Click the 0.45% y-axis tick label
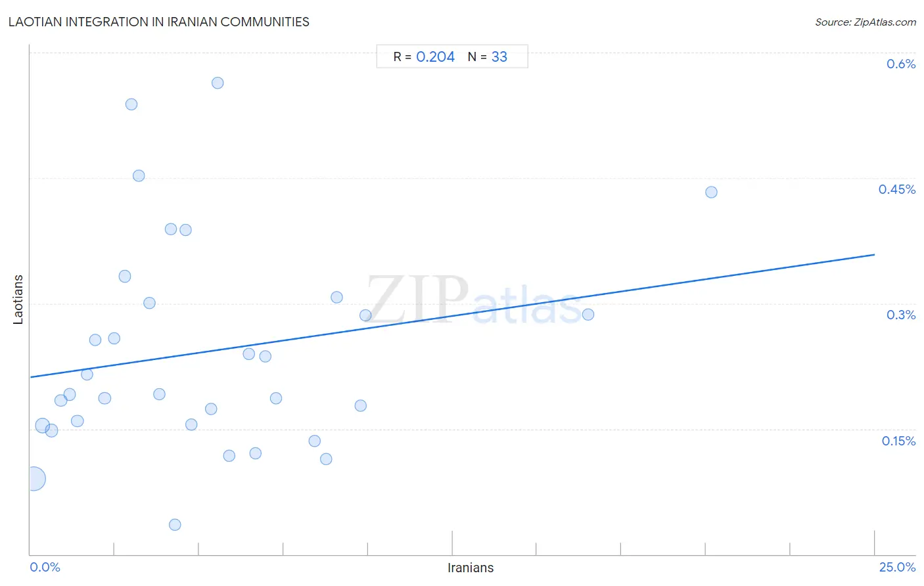Viewport: 924px width, 586px height. pyautogui.click(x=897, y=189)
